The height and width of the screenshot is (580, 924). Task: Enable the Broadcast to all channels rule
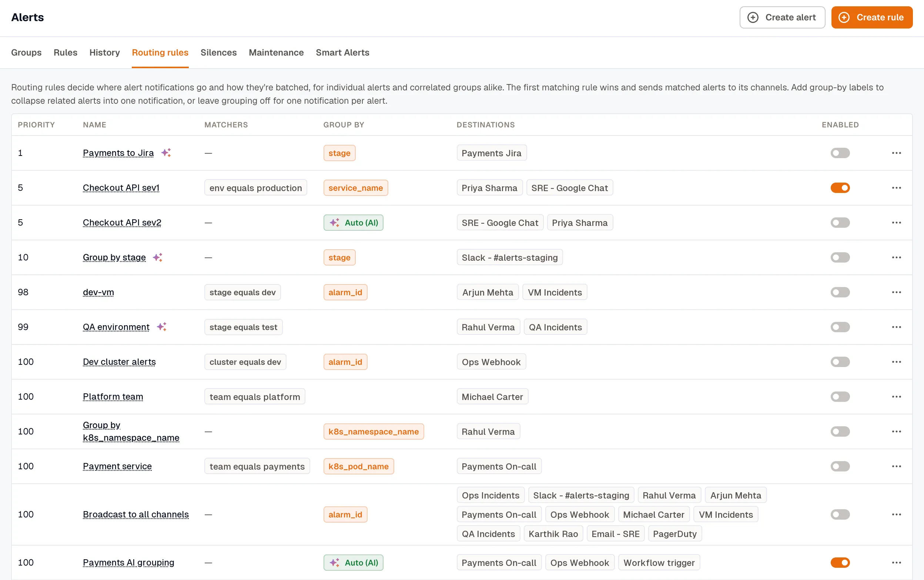click(840, 514)
